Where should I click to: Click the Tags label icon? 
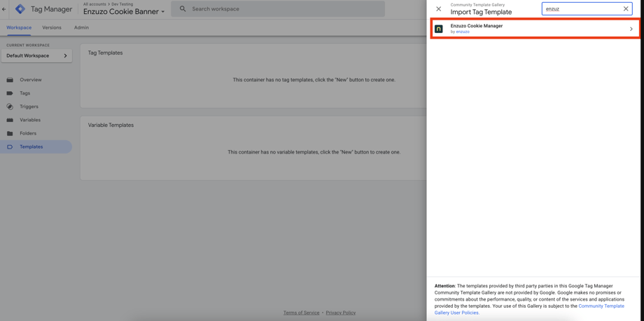[x=10, y=93]
